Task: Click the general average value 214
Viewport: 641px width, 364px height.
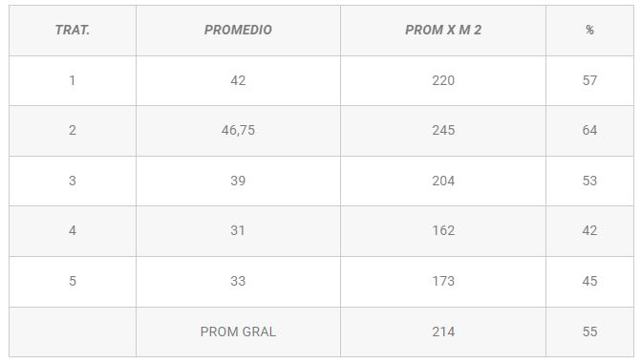Action: pos(443,332)
